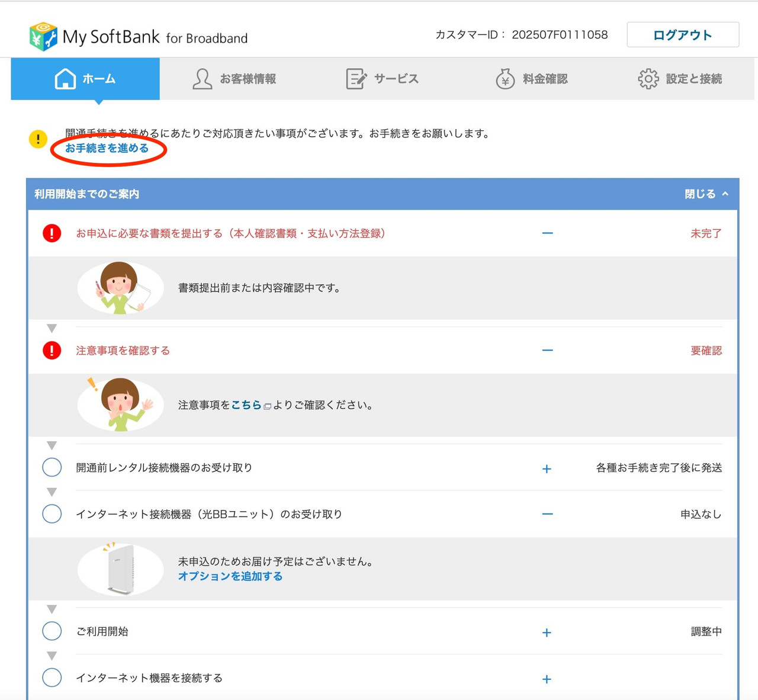This screenshot has height=700, width=758.
Task: Click the 調整中 status text
Action: click(x=706, y=631)
